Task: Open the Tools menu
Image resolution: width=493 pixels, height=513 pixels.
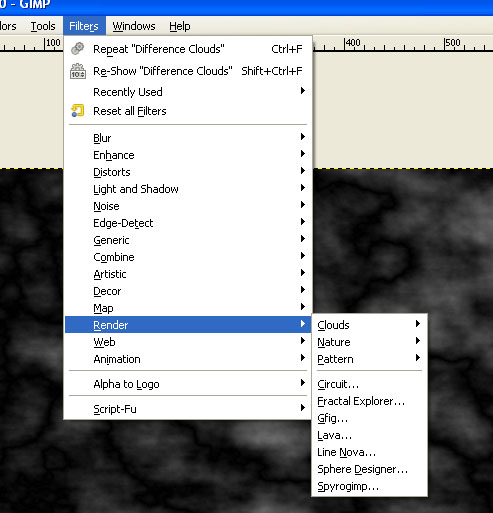Action: 43,26
